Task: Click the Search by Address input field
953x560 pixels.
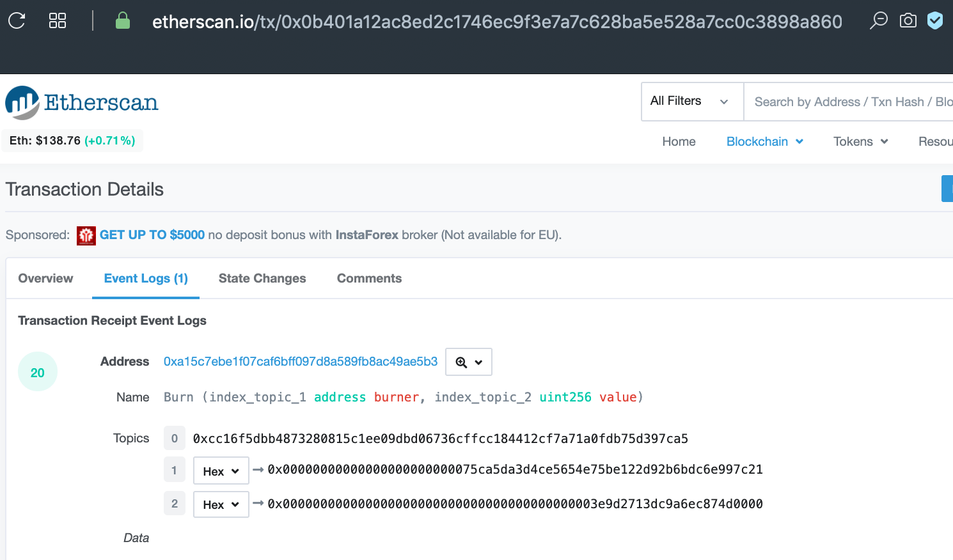Action: point(851,102)
